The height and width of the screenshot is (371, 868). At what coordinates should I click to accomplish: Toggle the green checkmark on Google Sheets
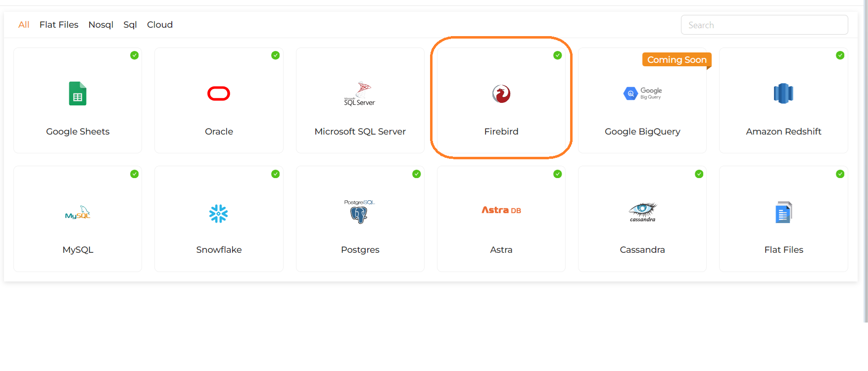coord(134,55)
